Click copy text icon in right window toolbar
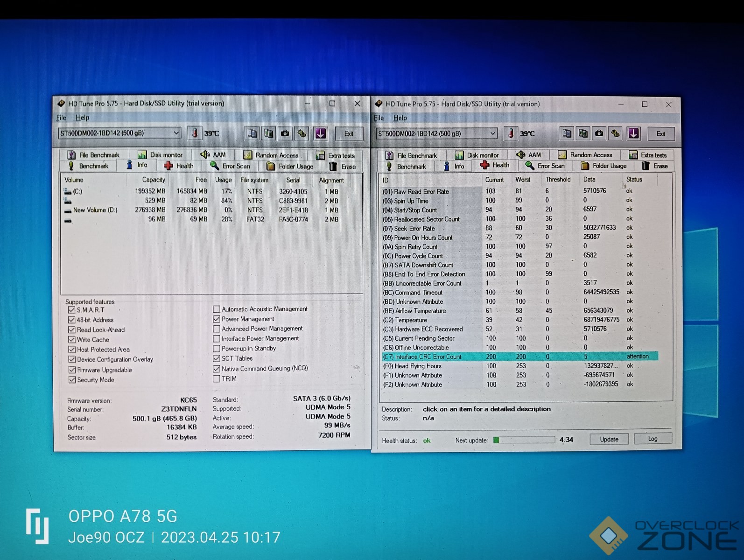 [567, 133]
